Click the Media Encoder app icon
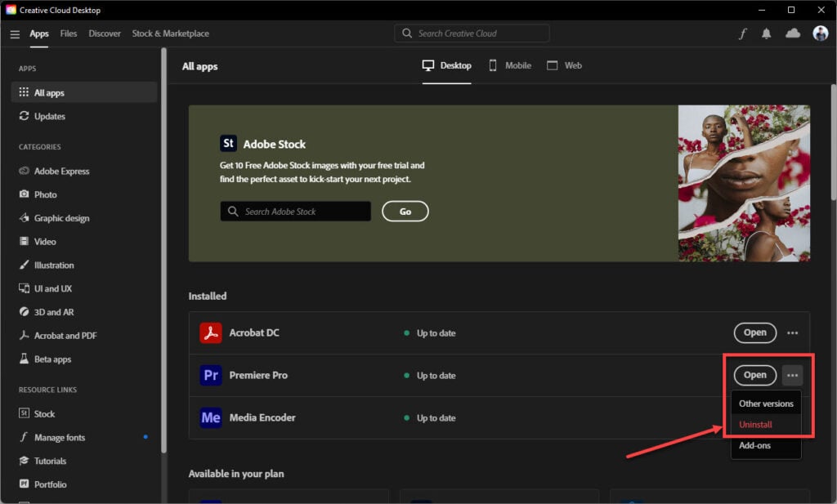Viewport: 837px width, 504px height. click(211, 417)
